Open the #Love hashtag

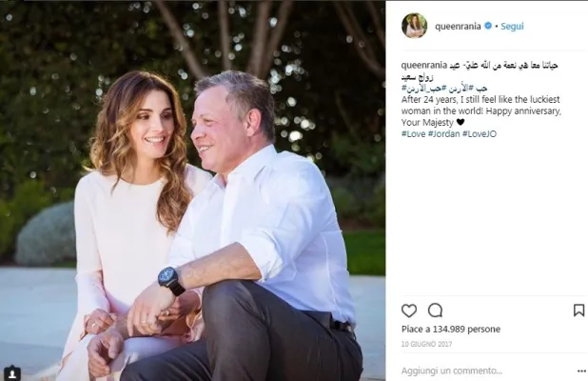pyautogui.click(x=413, y=134)
